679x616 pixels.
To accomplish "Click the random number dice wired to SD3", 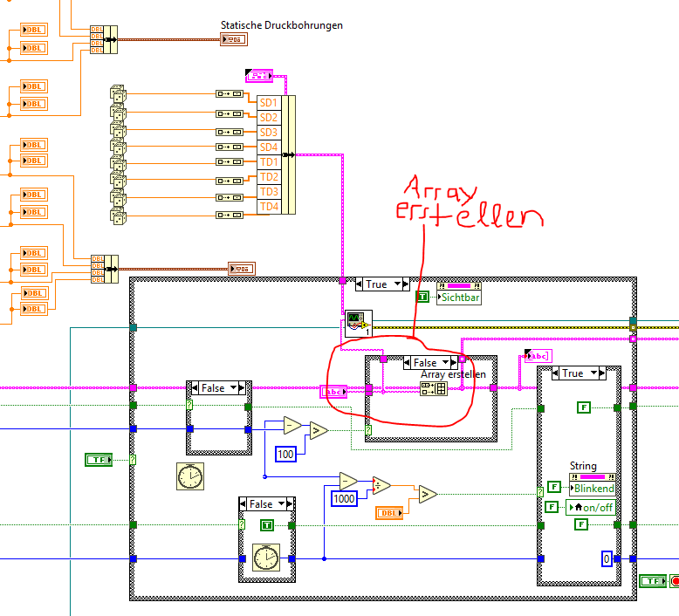I will tap(118, 130).
